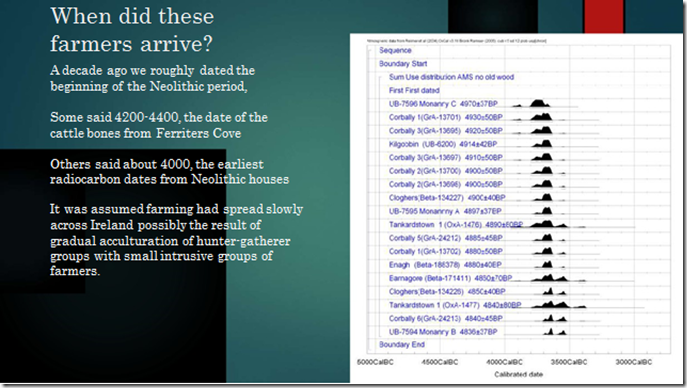This screenshot has height=388, width=687.
Task: Click the text about Neolithic houses radiocarbon dates
Action: point(169,172)
